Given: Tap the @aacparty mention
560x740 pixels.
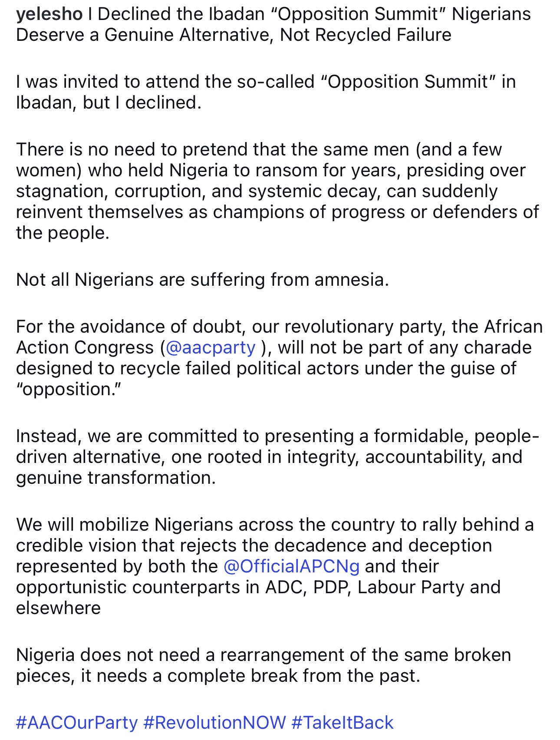Looking at the screenshot, I should pos(211,347).
